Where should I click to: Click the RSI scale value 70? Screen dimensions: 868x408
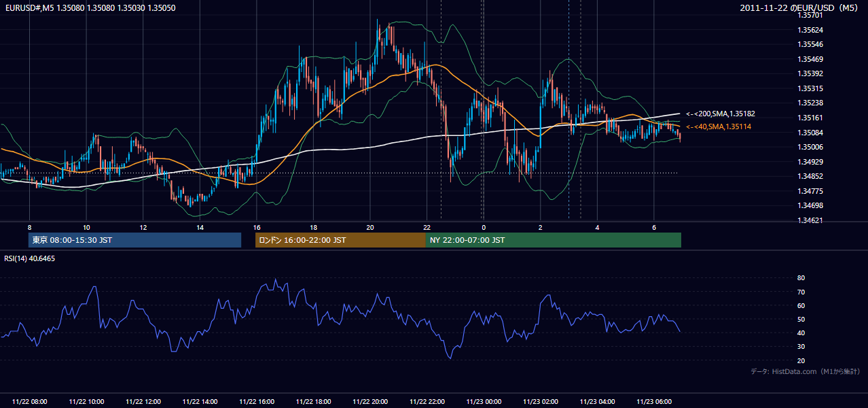(801, 292)
